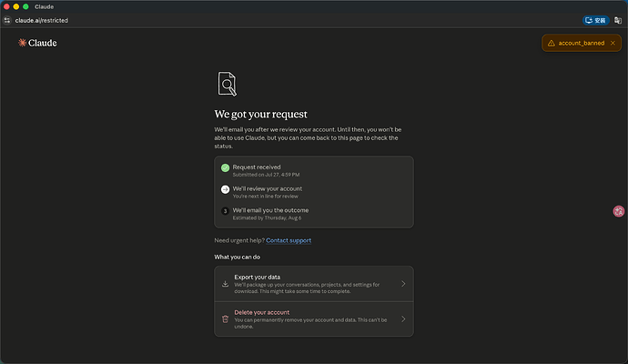Click the Claude logo in the header

coord(37,43)
